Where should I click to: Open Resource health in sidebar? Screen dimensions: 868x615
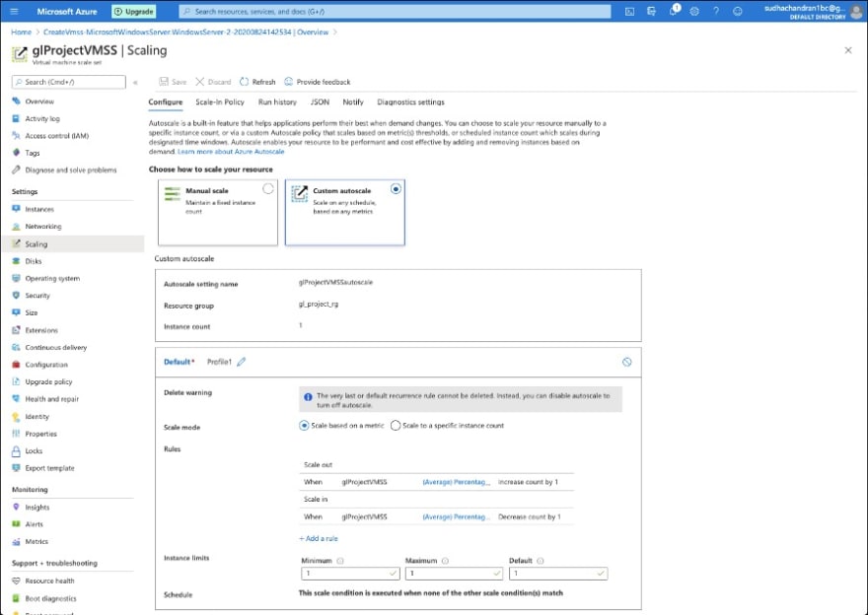tap(49, 581)
